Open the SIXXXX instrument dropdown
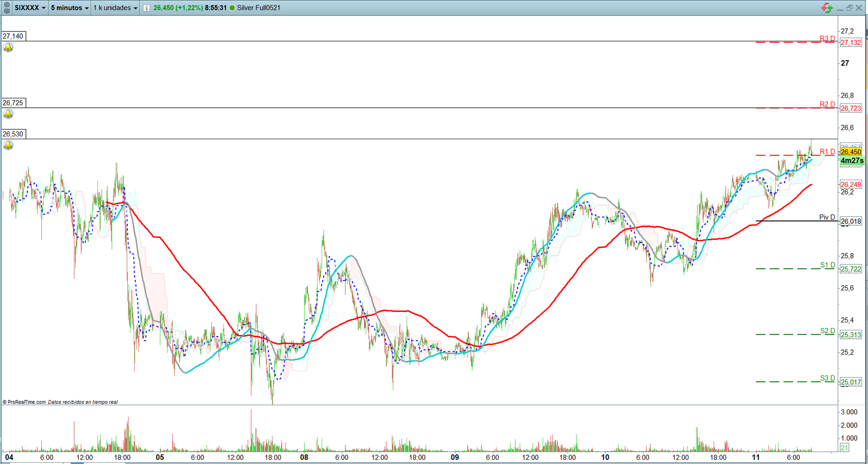868x464 pixels. [x=30, y=8]
